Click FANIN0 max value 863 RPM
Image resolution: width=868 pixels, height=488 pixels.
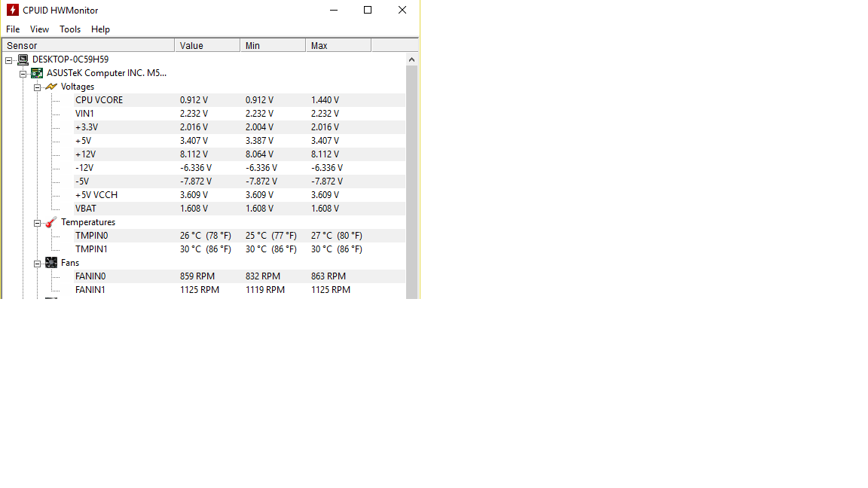[x=329, y=276]
